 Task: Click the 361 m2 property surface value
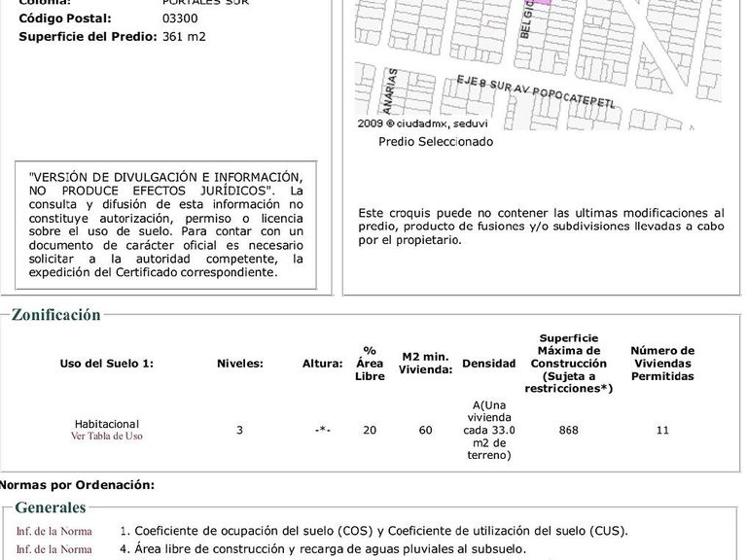(x=184, y=37)
